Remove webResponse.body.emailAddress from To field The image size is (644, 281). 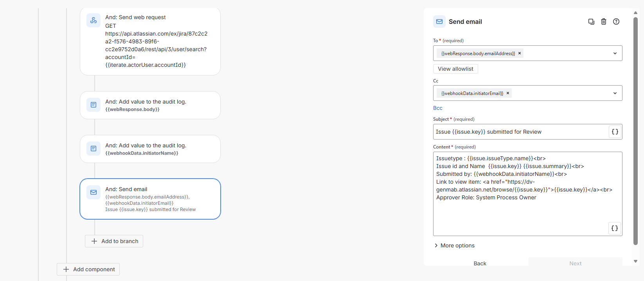520,54
